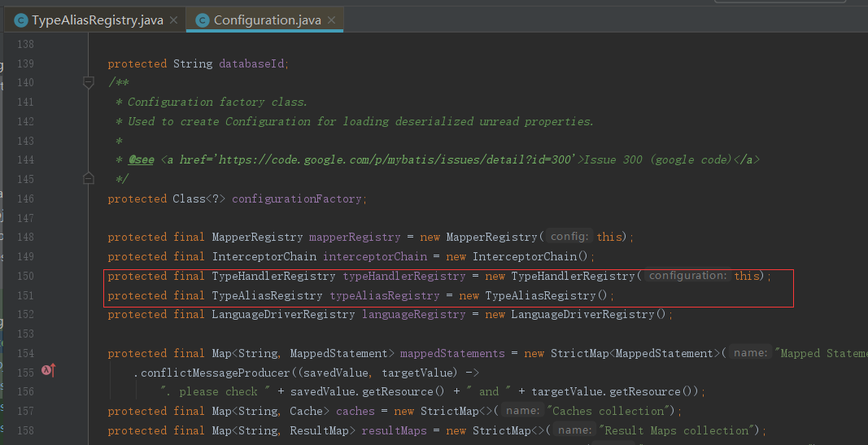This screenshot has height=445, width=868.
Task: Click line number 150 in the gutter
Action: [x=25, y=276]
